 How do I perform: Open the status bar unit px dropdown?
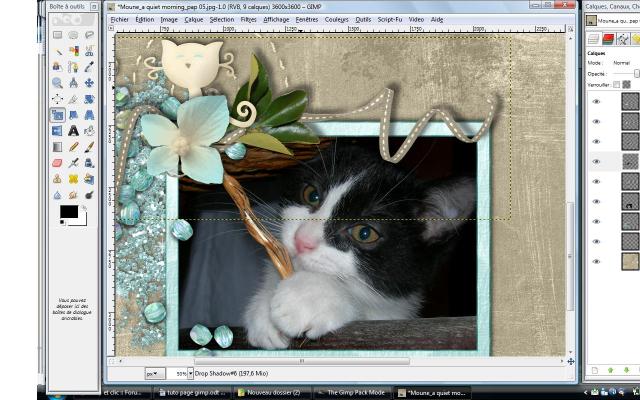(x=155, y=373)
